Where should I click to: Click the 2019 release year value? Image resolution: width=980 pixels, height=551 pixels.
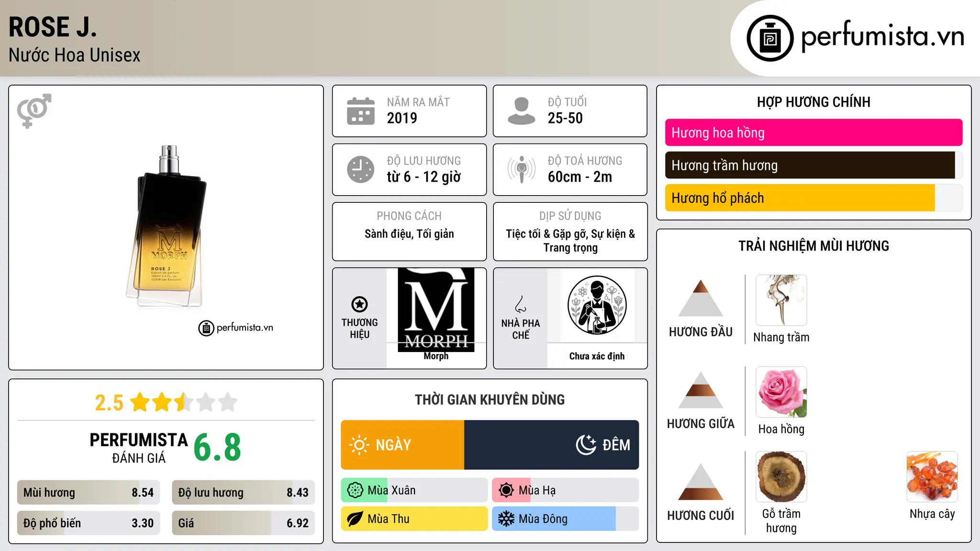(x=402, y=118)
